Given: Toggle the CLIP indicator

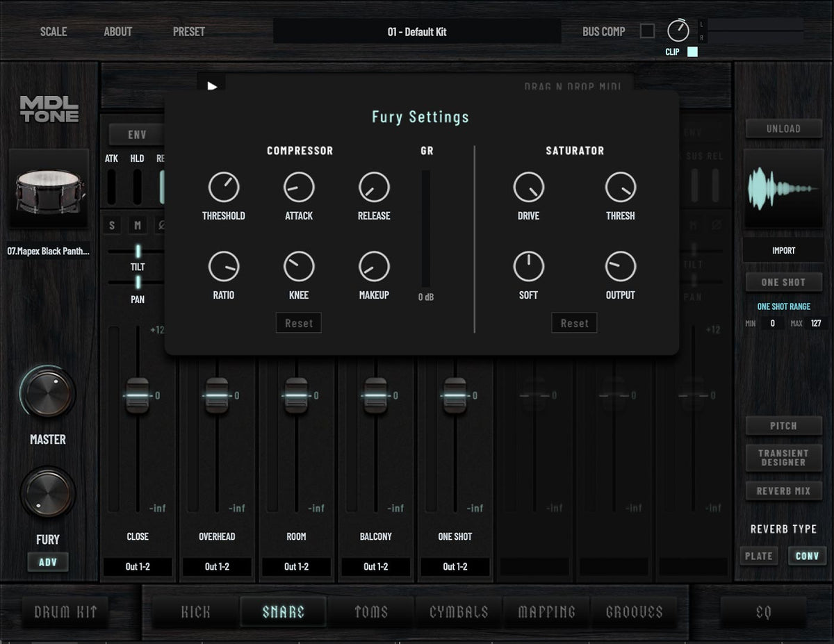Looking at the screenshot, I should [x=692, y=52].
